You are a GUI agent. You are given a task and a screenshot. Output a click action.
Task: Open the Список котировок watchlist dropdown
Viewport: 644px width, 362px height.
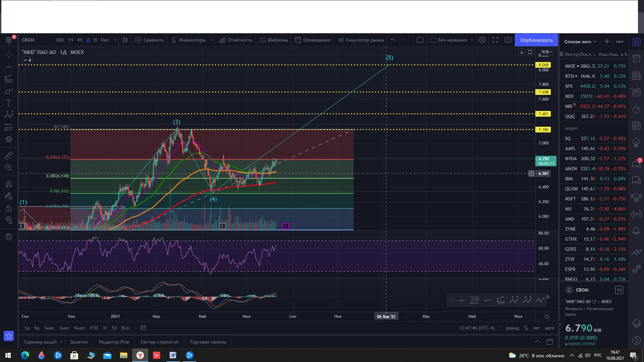(x=580, y=42)
